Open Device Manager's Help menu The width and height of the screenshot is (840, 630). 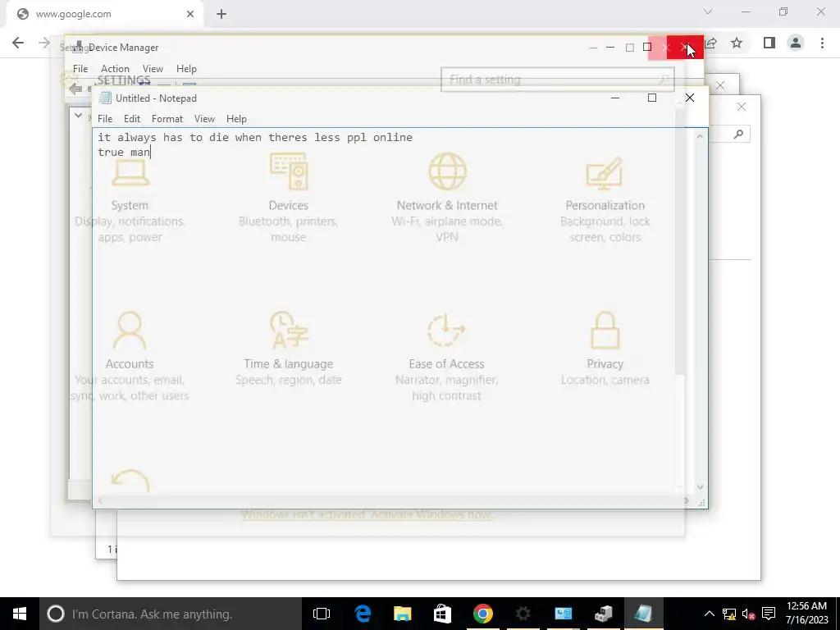coord(186,69)
